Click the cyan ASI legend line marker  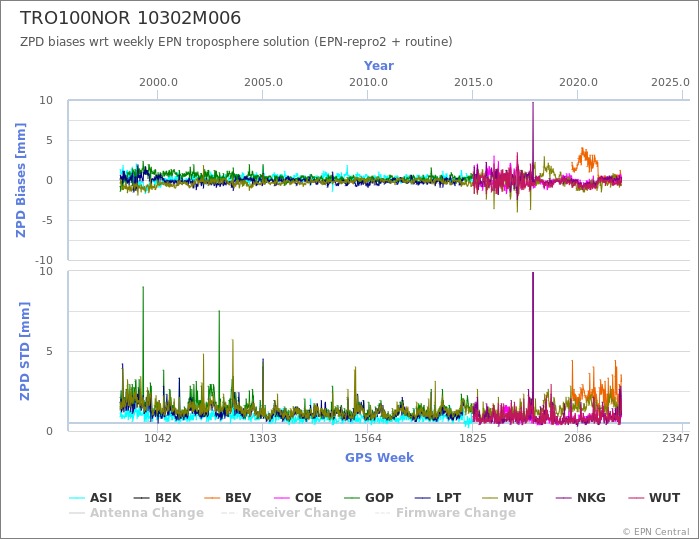[x=77, y=498]
